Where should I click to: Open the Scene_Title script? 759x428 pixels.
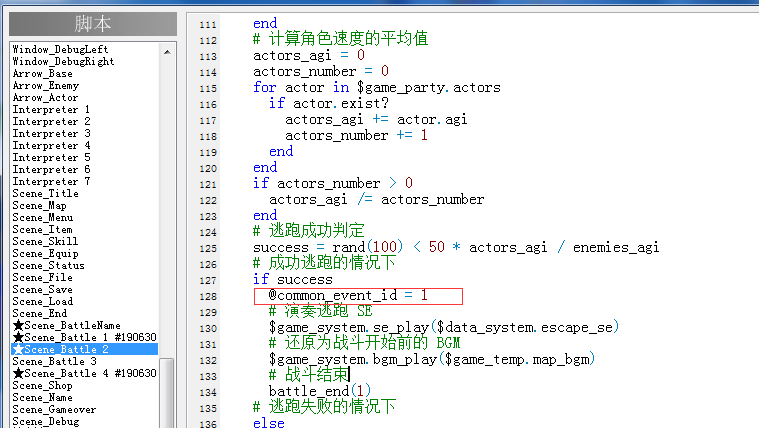click(46, 194)
